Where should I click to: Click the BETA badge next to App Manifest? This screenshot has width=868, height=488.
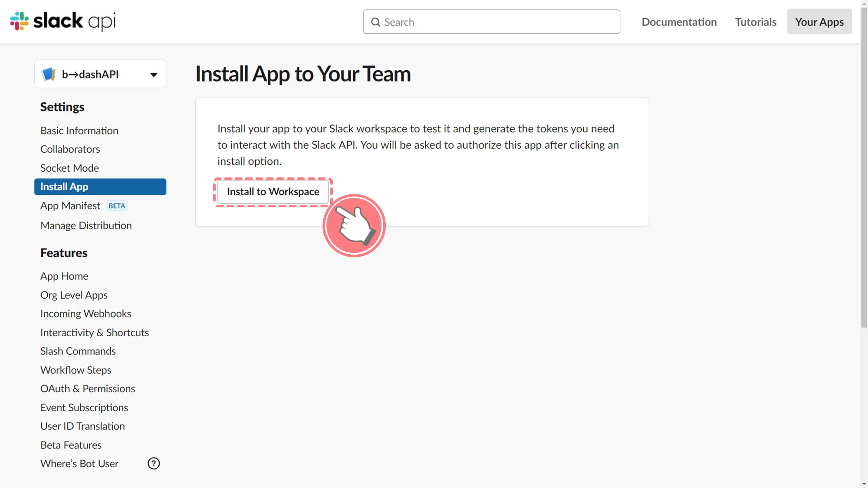(x=117, y=206)
